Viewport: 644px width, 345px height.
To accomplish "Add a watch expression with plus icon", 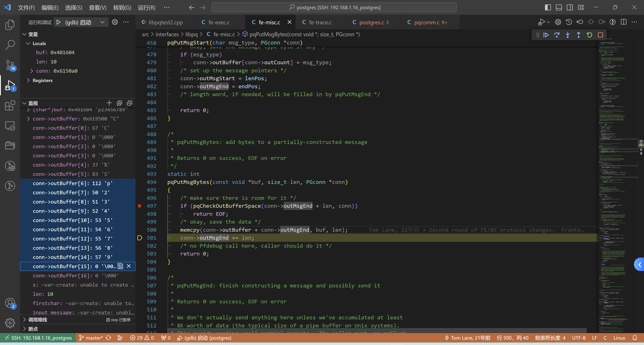I will pos(109,103).
